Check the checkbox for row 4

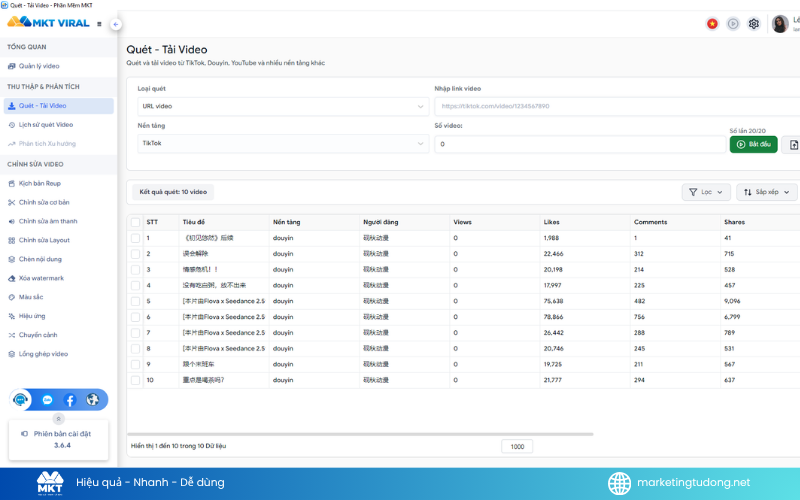135,286
